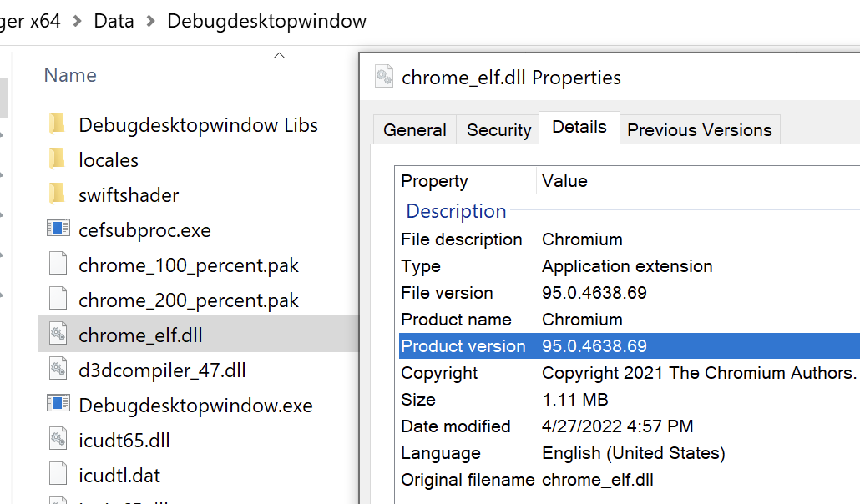The height and width of the screenshot is (504, 860).
Task: Select the swiftshader folder icon
Action: click(x=57, y=194)
